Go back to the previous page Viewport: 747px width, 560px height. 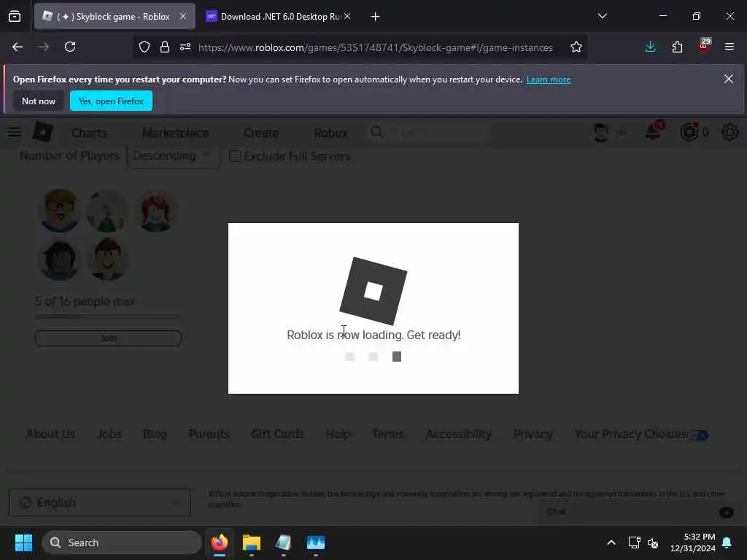(x=18, y=47)
